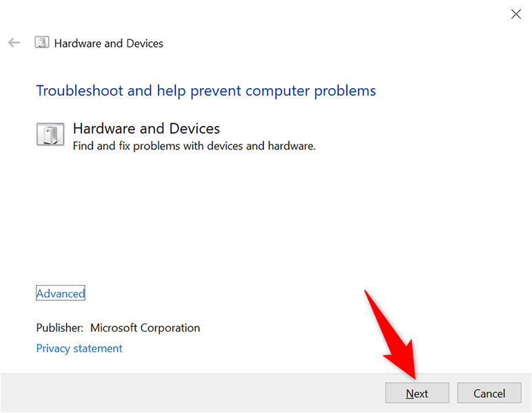
Task: Click the "Microsoft Corporation" publisher name
Action: pos(145,328)
